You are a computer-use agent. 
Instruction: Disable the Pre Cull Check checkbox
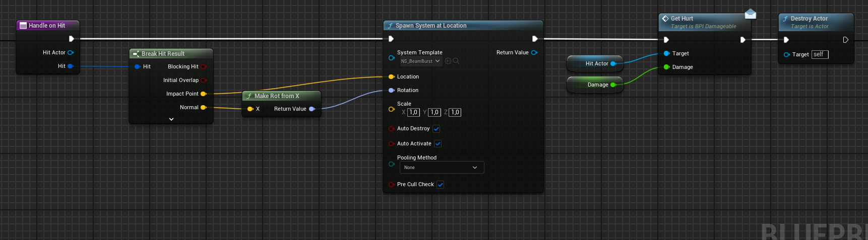[441, 185]
